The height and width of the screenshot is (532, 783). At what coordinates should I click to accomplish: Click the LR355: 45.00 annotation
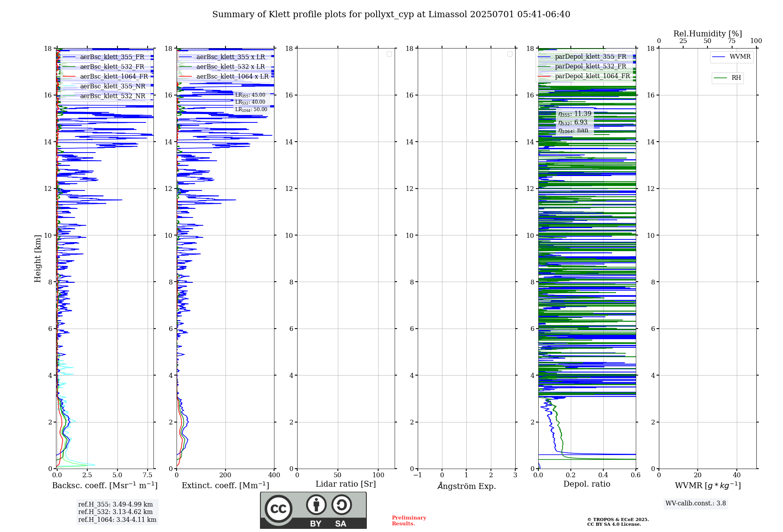click(x=250, y=95)
